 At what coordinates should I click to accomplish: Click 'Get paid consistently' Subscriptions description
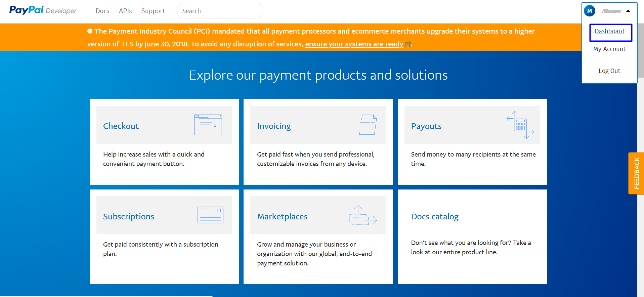click(161, 249)
